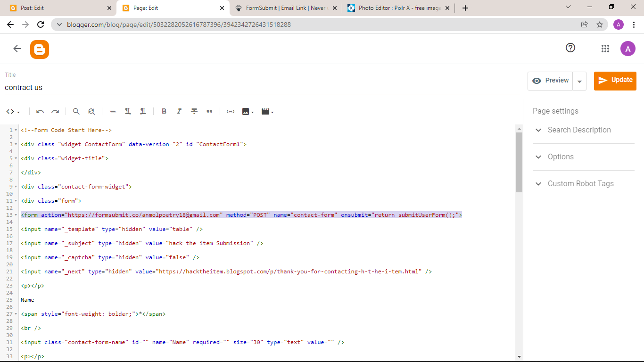Insert a video into the page
Viewport: 644px width, 362px height.
[x=265, y=111]
